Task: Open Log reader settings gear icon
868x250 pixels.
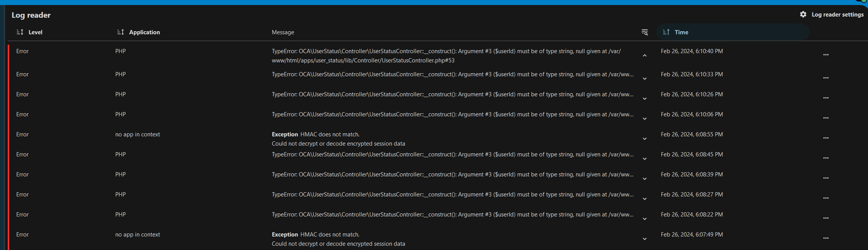Action: (803, 14)
